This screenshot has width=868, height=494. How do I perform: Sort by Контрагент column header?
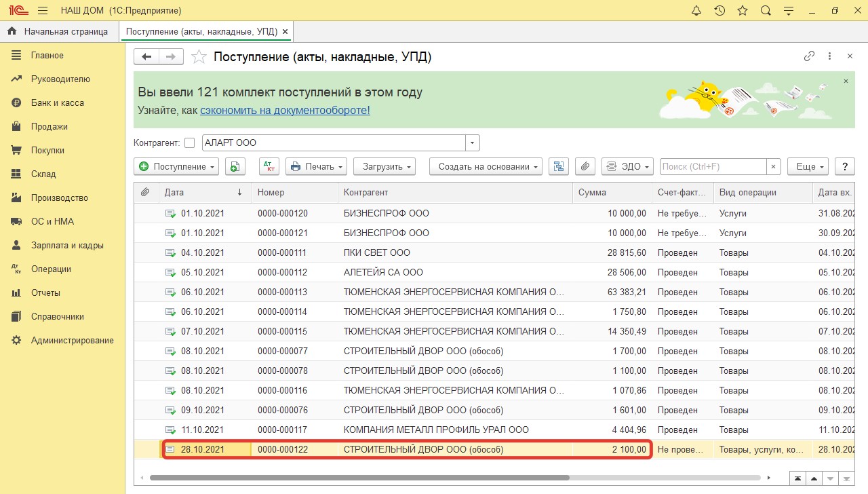click(455, 193)
